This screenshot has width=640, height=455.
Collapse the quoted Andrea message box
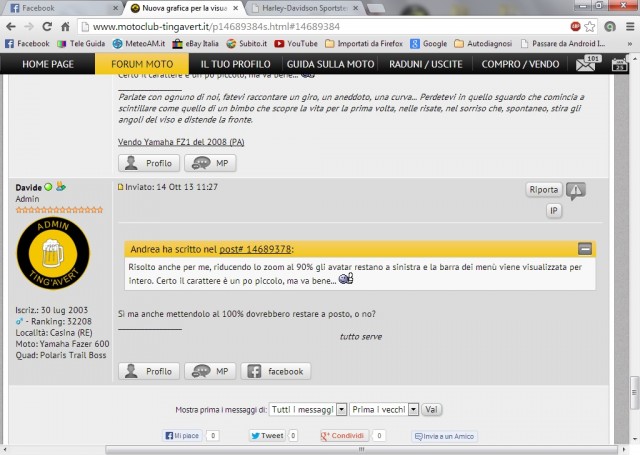click(x=585, y=248)
